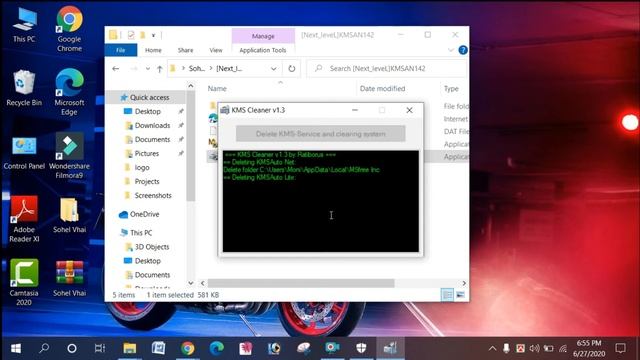Click Delete KMS-Service and clearing system button
This screenshot has width=640, height=360.
[x=320, y=134]
